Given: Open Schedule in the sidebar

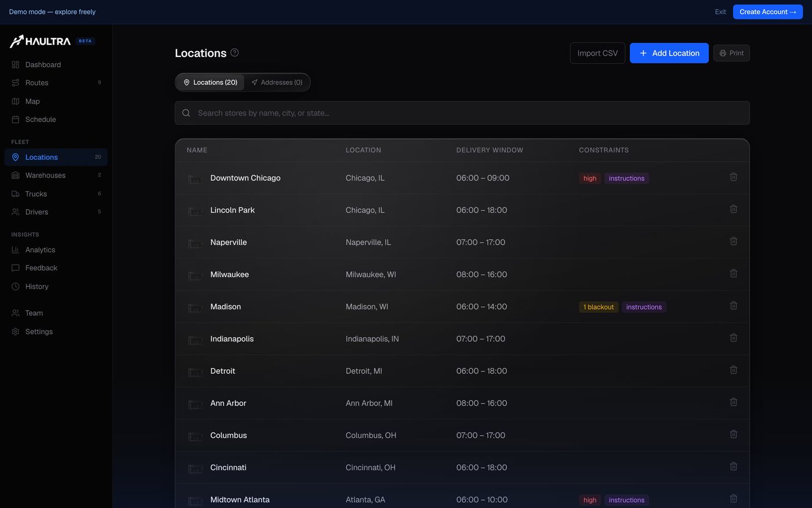Looking at the screenshot, I should point(56,119).
